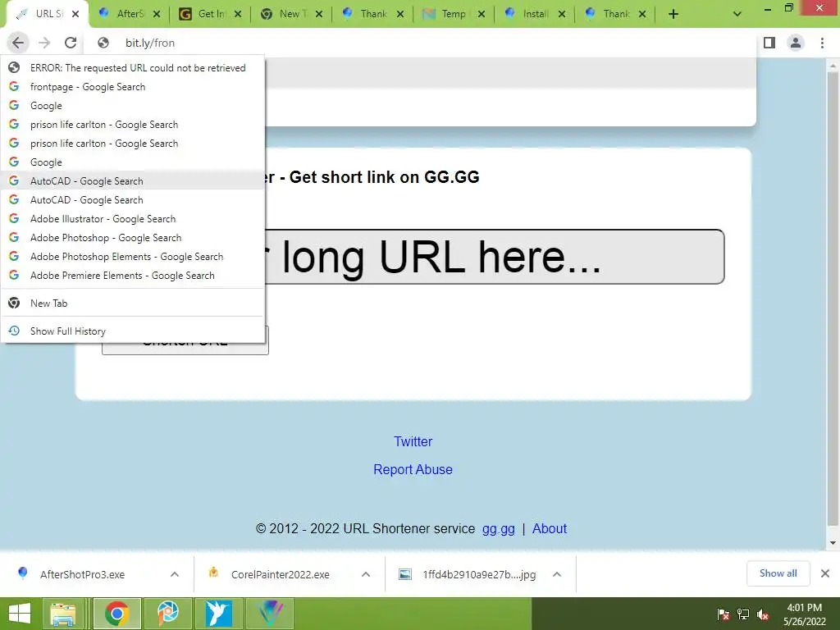
Task: Open the Twitter link
Action: pyautogui.click(x=413, y=441)
